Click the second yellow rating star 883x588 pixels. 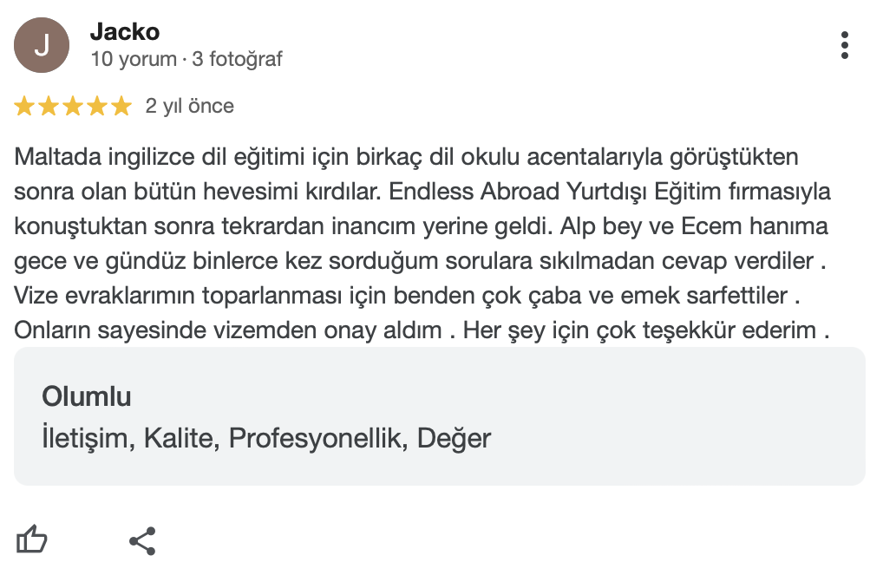[49, 107]
